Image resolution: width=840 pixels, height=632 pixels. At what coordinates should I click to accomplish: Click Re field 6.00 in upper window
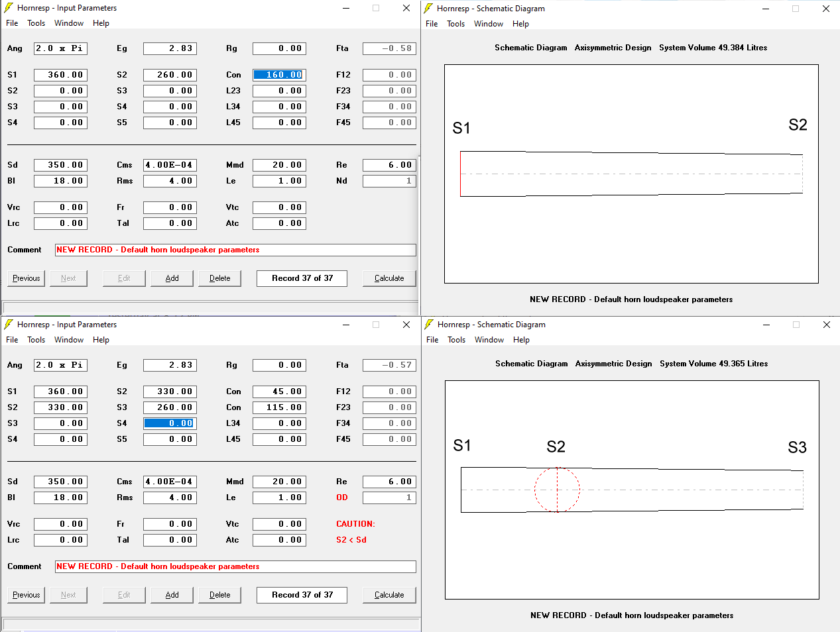tap(389, 165)
